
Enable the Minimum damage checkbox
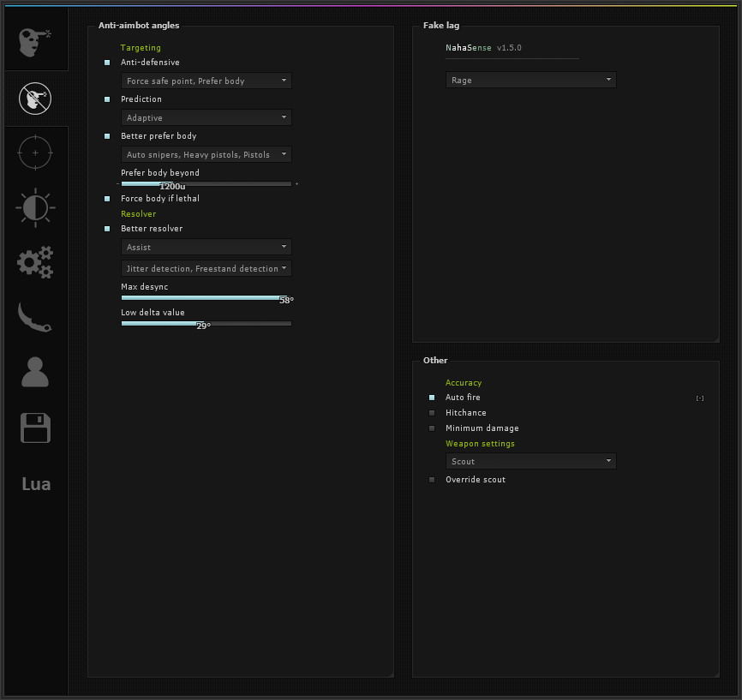coord(432,428)
